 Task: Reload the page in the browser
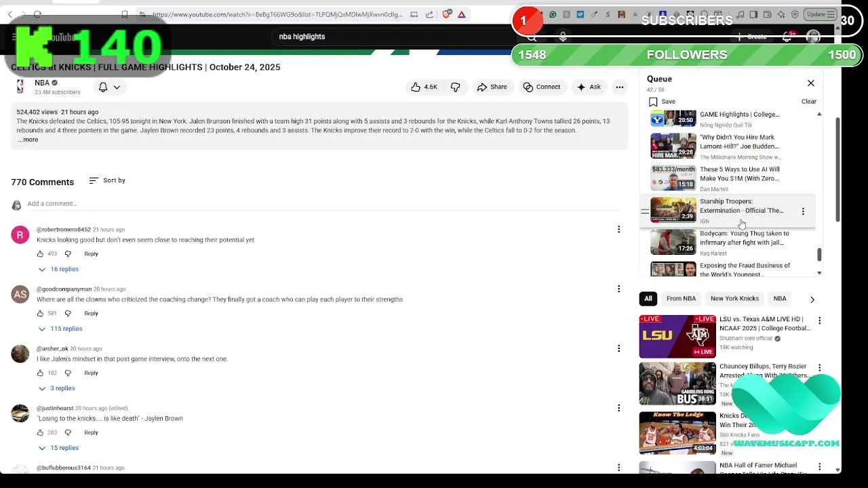(x=37, y=14)
